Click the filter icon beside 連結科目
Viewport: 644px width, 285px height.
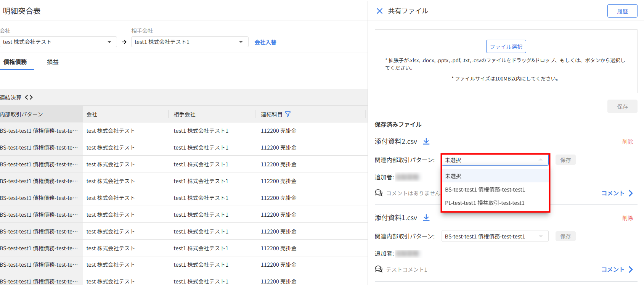(x=288, y=114)
